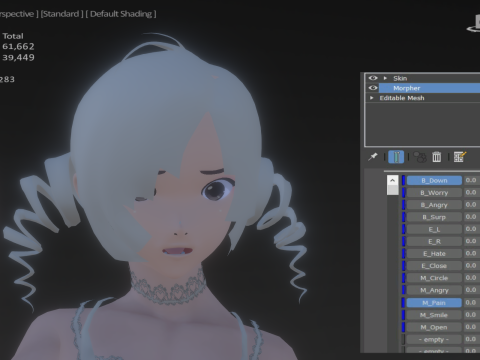Image resolution: width=480 pixels, height=360 pixels.
Task: Open the Standard viewport label menu
Action: tap(62, 14)
